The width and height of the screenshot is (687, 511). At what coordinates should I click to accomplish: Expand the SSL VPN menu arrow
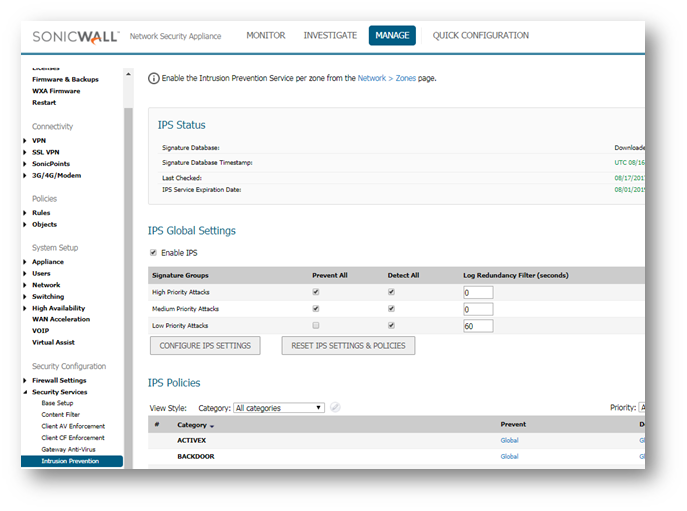coord(25,152)
